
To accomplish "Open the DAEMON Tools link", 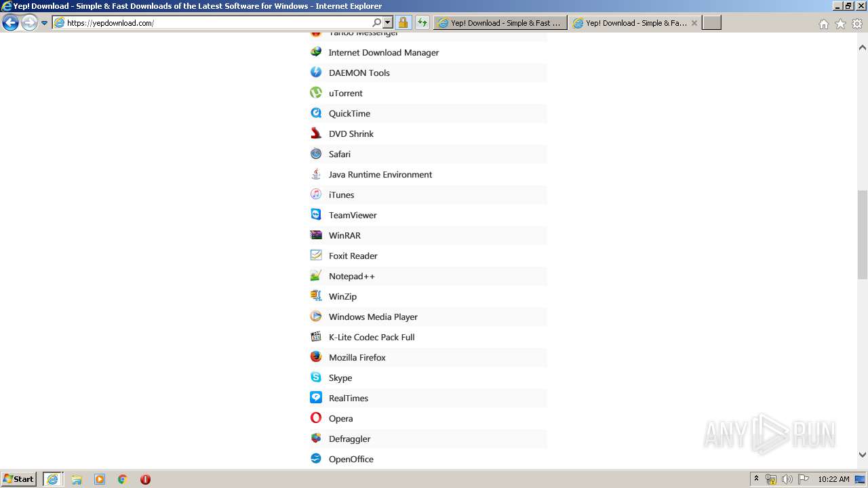I will pyautogui.click(x=359, y=73).
